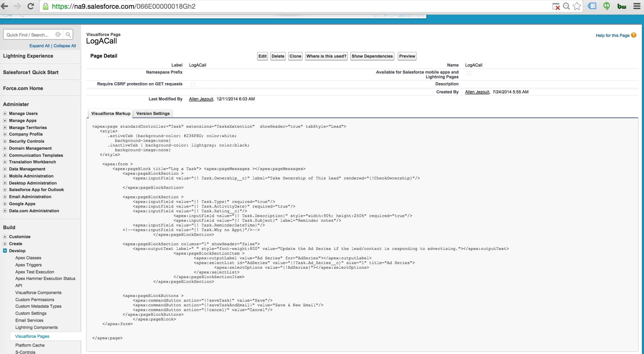Image resolution: width=644 pixels, height=354 pixels.
Task: Toggle Available for Salesforce mobile apps checkbox
Action: pos(469,73)
